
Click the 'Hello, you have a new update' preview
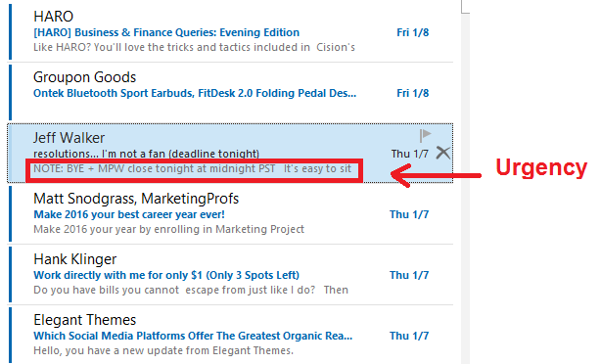pyautogui.click(x=163, y=351)
